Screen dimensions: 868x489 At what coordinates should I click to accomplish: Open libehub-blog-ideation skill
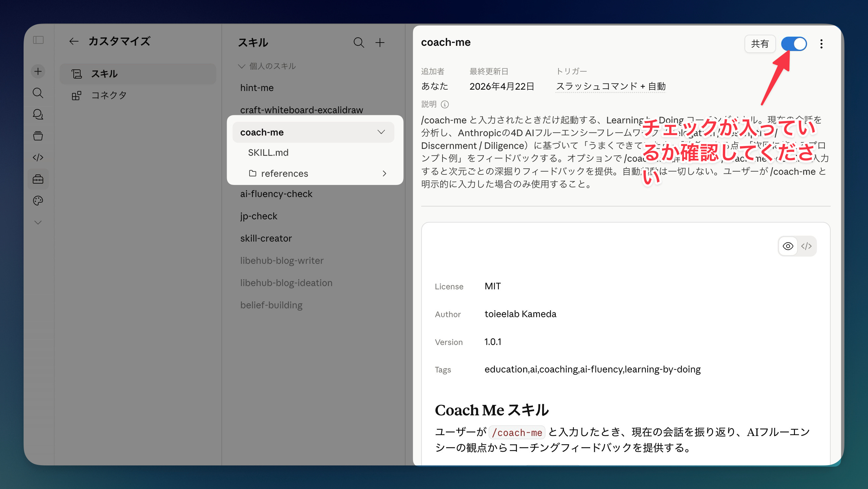286,282
